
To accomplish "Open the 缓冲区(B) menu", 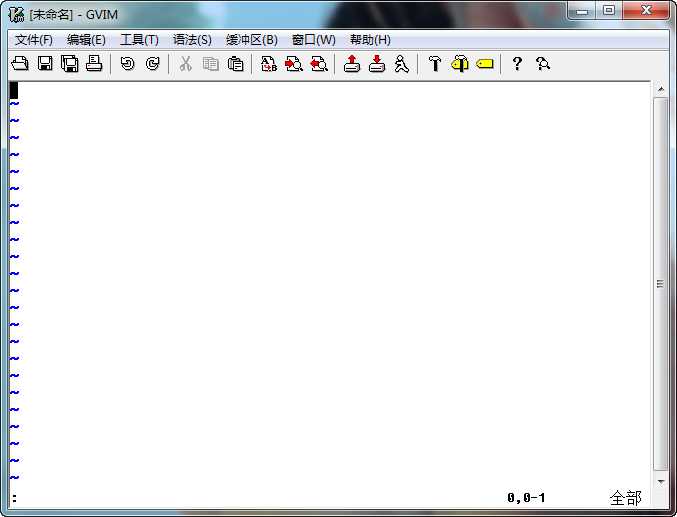I will 252,40.
